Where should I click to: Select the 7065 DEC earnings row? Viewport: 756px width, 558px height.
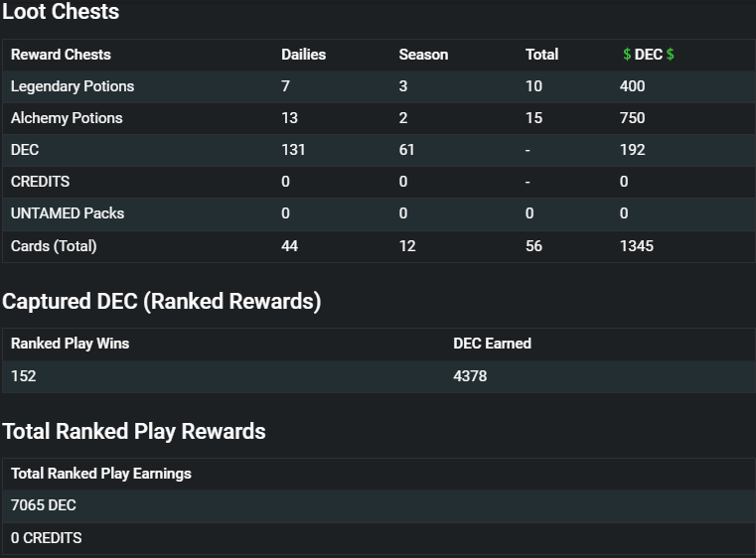378,505
